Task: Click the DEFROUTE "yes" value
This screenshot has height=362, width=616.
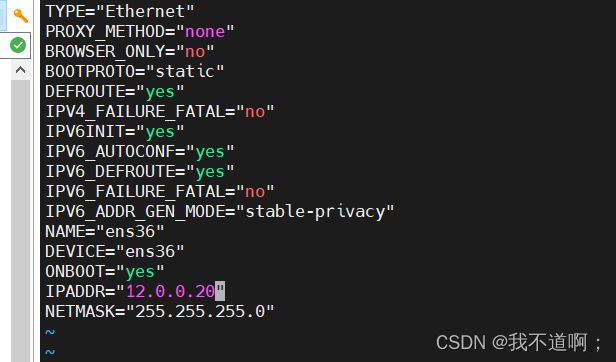Action: 160,92
